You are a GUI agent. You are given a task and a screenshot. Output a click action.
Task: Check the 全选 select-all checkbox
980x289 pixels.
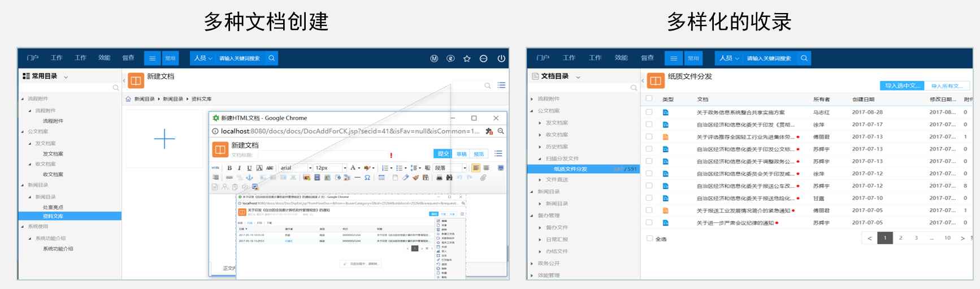(x=649, y=239)
